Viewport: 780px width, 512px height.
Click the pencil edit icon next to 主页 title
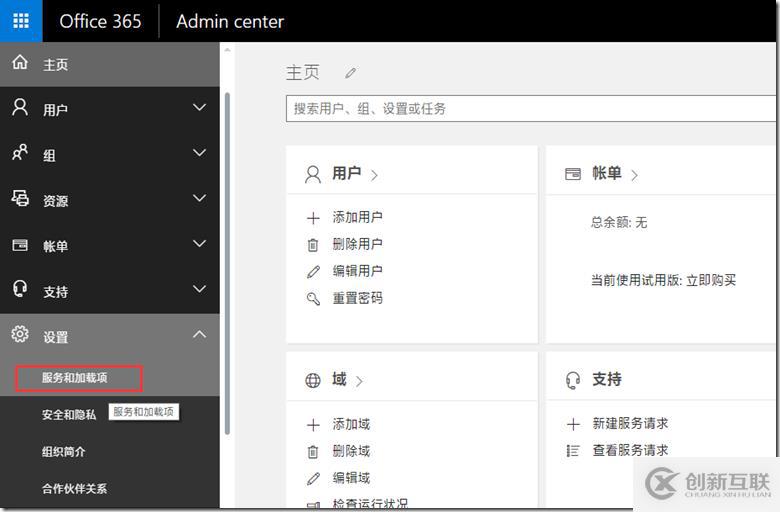click(x=351, y=73)
